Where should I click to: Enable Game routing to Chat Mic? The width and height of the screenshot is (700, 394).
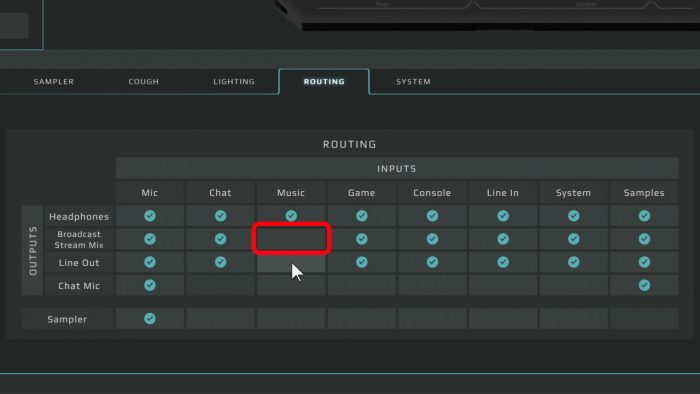click(x=362, y=286)
